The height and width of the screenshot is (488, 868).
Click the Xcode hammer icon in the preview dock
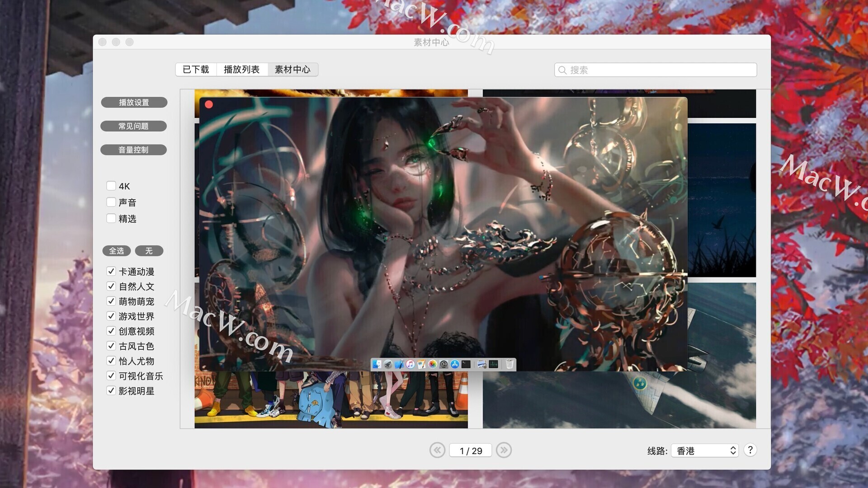pos(399,364)
